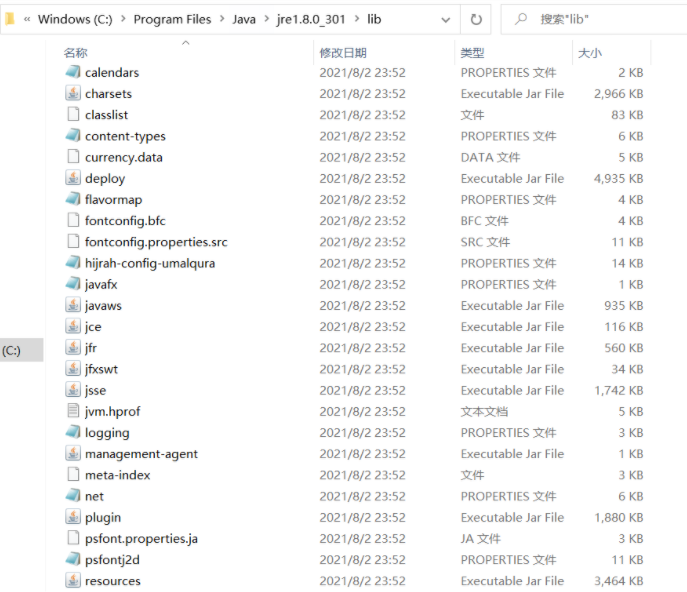Click the resources jar file icon

pyautogui.click(x=73, y=580)
